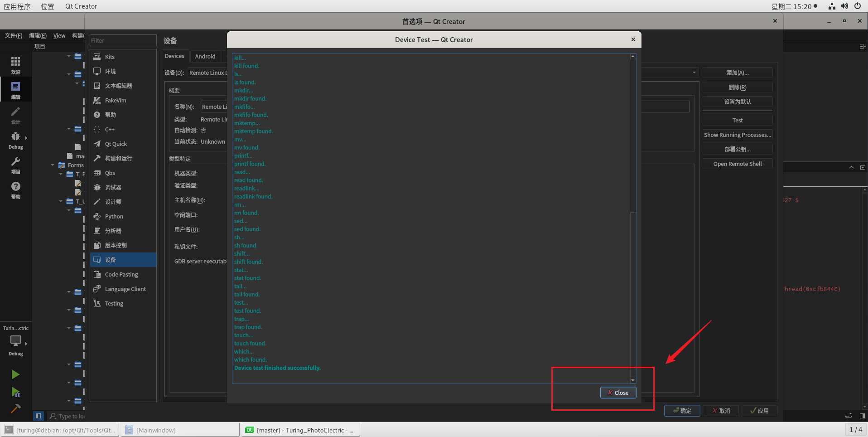The width and height of the screenshot is (868, 437).
Task: Click the Build project hammer icon
Action: (x=15, y=408)
